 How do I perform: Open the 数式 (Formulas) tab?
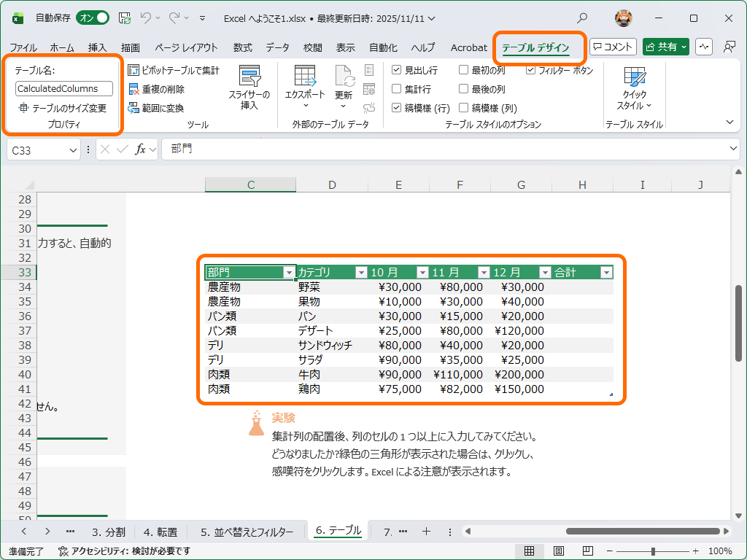(242, 47)
